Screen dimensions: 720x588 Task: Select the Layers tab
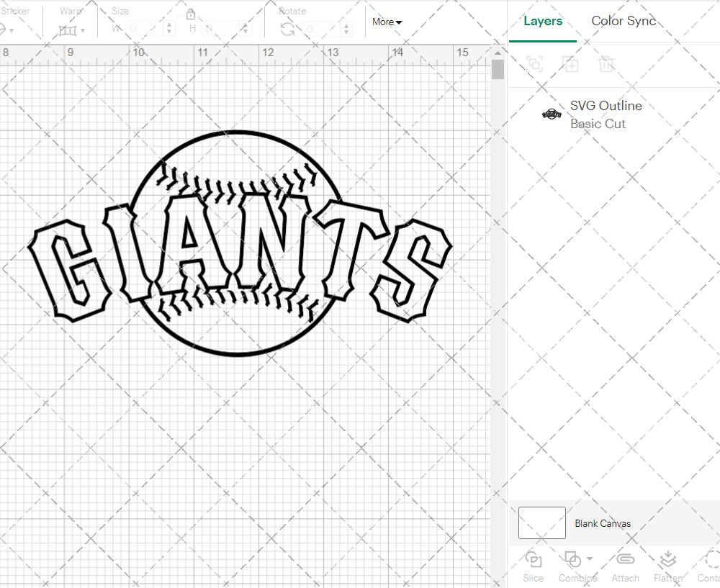(x=543, y=21)
